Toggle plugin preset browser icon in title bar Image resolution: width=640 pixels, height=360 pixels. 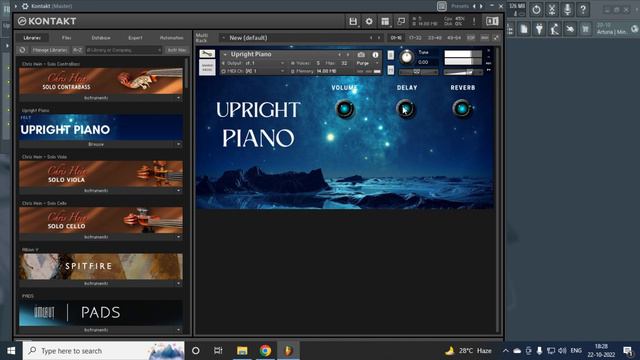[x=442, y=6]
